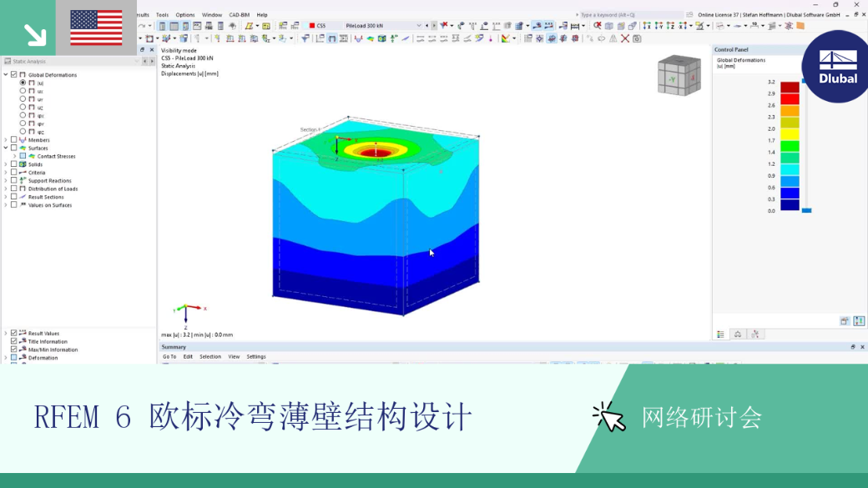The width and height of the screenshot is (868, 488).
Task: Expand the Result Values node
Action: (x=6, y=333)
